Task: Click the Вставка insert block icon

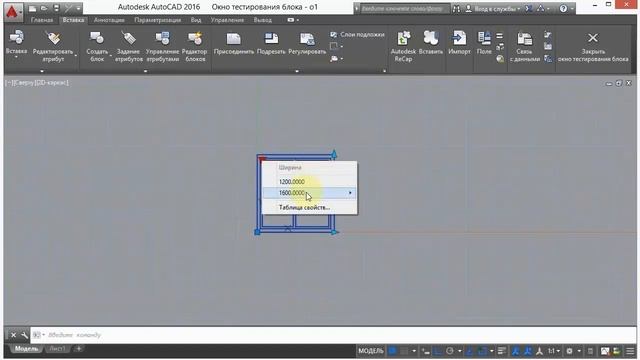Action: tap(16, 38)
